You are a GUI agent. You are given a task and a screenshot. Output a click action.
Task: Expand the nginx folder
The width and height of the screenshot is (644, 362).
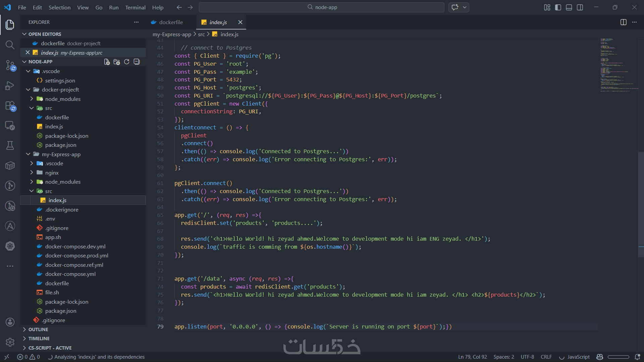(x=52, y=173)
